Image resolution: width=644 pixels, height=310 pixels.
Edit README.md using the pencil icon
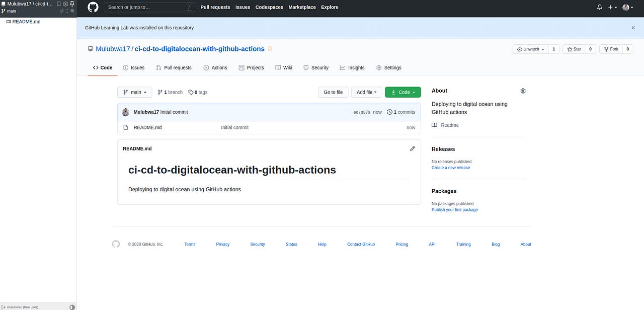[412, 148]
